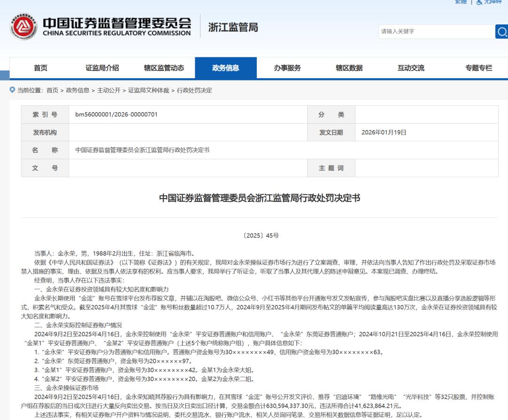Open the 互动交流 navigation tab
This screenshot has width=508, height=420.
411,68
